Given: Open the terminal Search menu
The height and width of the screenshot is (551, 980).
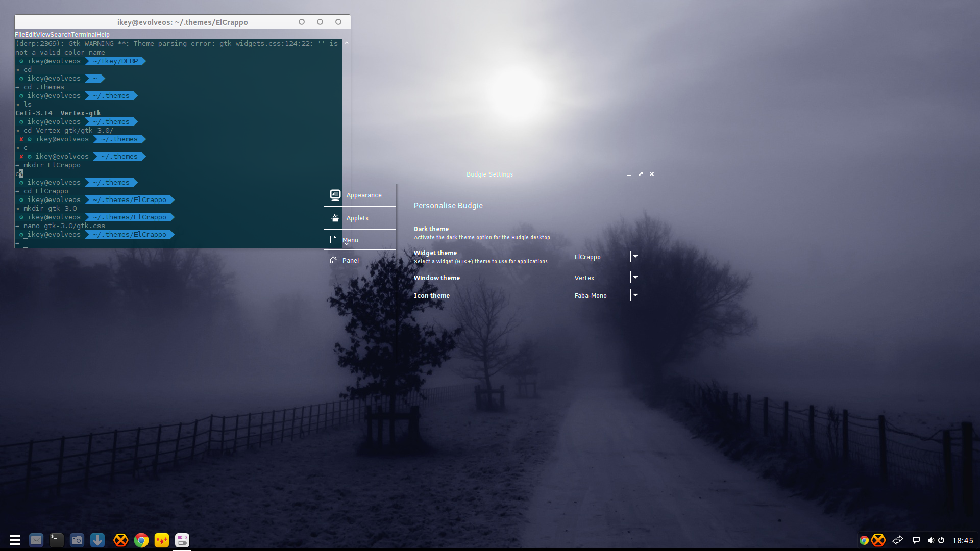Looking at the screenshot, I should (60, 35).
